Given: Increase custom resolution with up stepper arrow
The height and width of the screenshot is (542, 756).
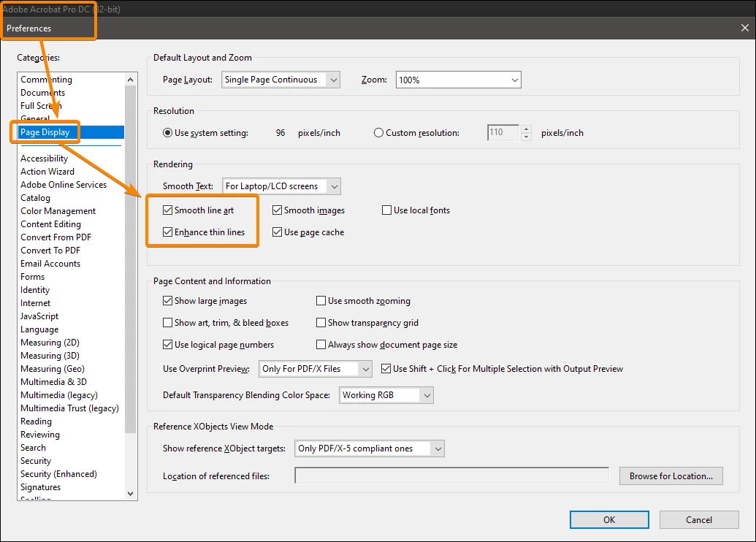Looking at the screenshot, I should coord(527,129).
